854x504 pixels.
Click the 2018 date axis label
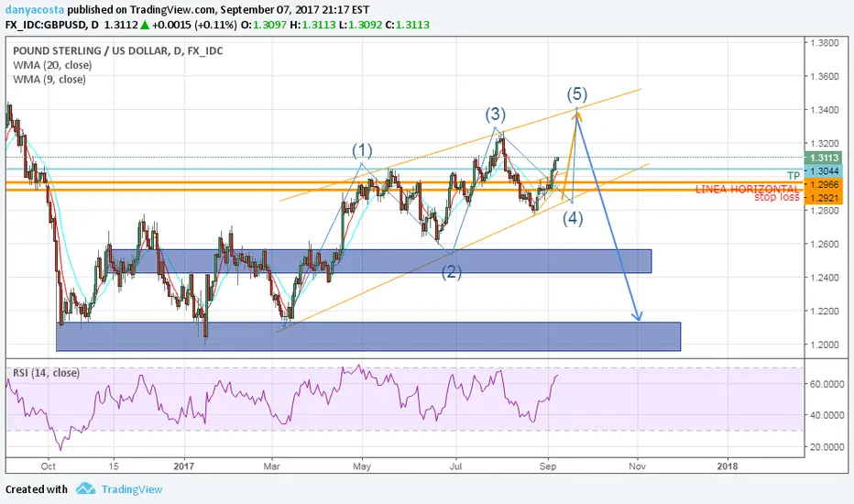click(x=728, y=466)
